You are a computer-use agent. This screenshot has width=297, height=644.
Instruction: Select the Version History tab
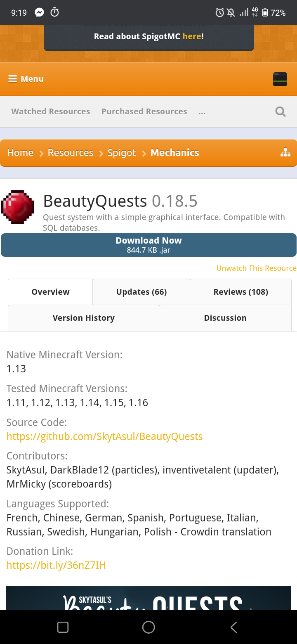point(83,318)
